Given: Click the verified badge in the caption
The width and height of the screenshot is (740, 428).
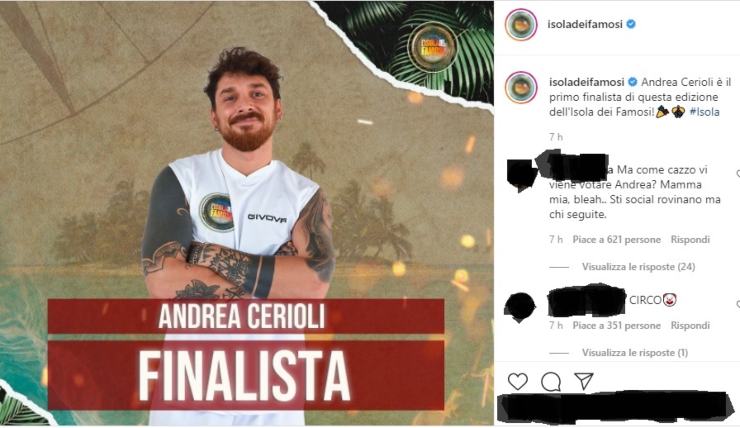Looking at the screenshot, I should pos(633,82).
